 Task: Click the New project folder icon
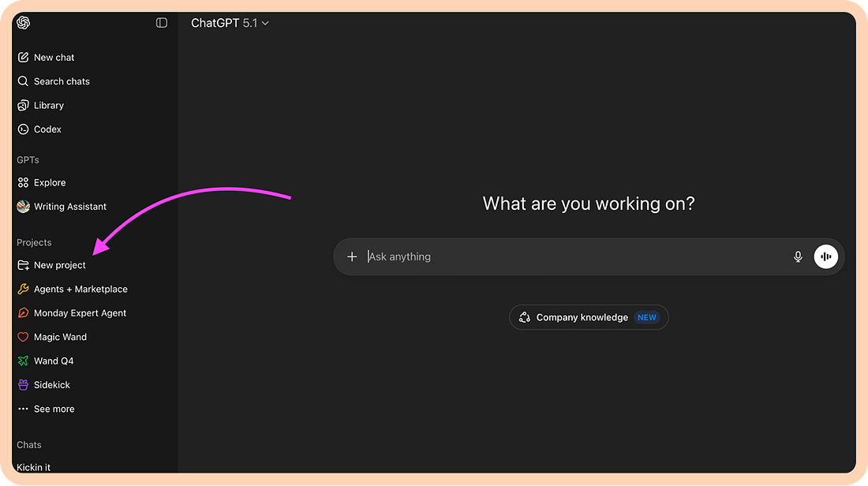(x=23, y=265)
